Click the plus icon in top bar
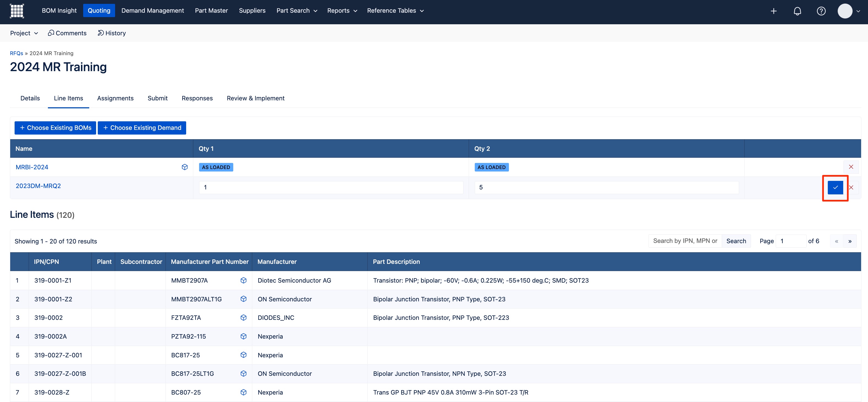This screenshot has height=402, width=868. [773, 11]
